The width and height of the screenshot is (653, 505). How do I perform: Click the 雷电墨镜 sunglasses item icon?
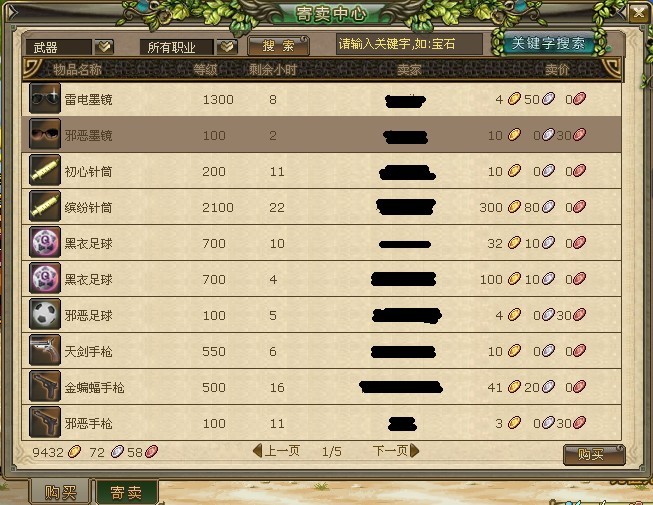tap(45, 98)
